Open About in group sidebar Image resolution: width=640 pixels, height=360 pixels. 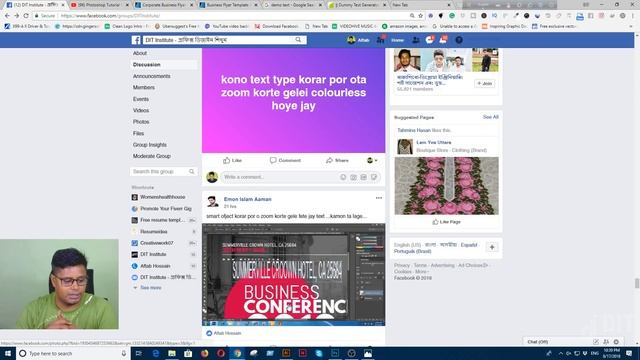[140, 53]
